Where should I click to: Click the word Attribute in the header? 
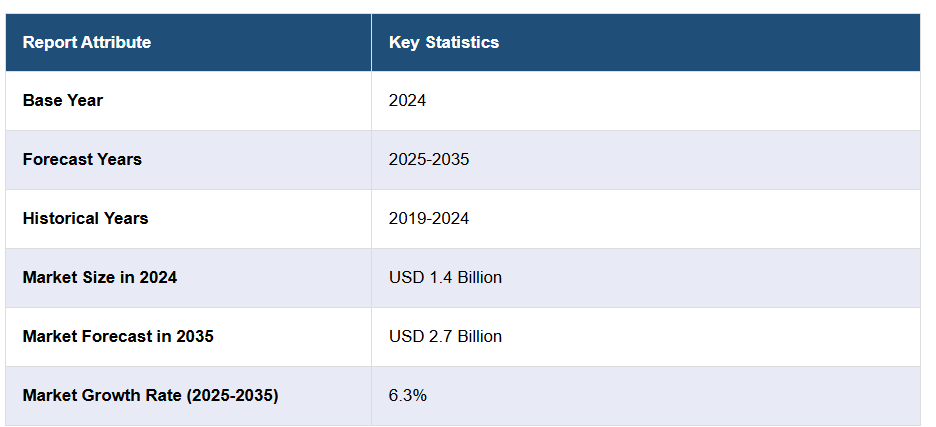click(x=115, y=42)
